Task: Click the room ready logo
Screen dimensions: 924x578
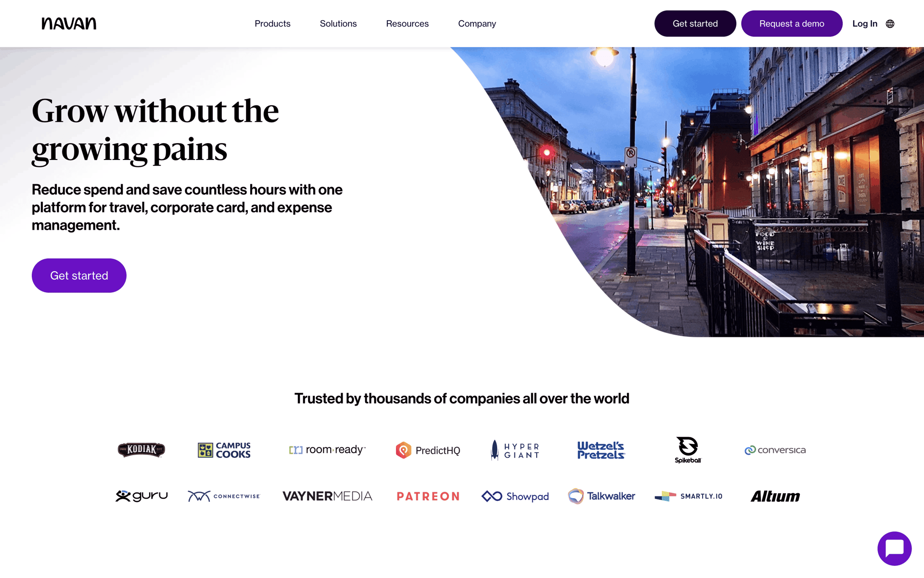Action: tap(327, 449)
